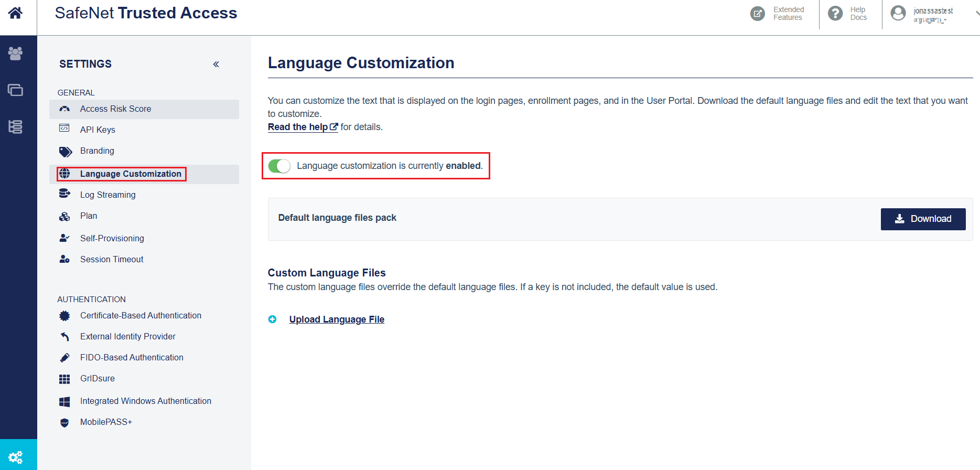Click the FIDO-Based Authentication key icon
The image size is (980, 470).
click(x=64, y=358)
